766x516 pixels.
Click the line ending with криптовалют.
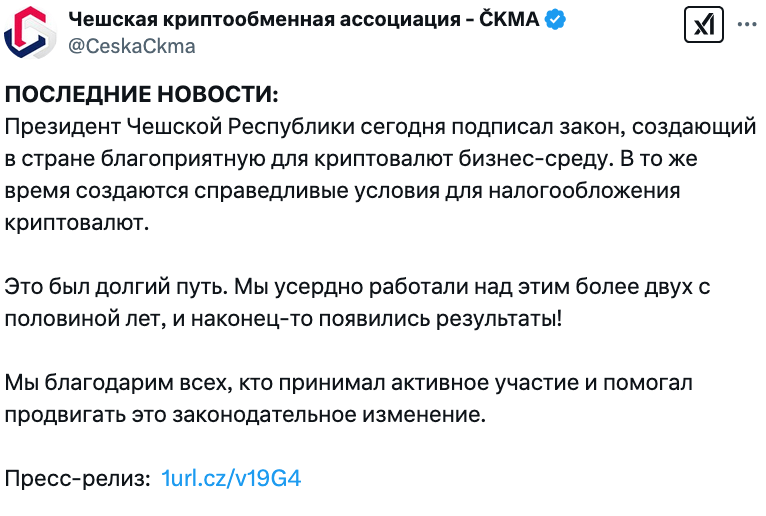[77, 223]
